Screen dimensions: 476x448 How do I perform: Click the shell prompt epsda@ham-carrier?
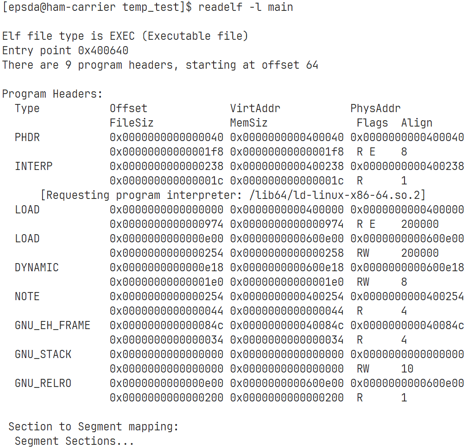click(x=62, y=7)
